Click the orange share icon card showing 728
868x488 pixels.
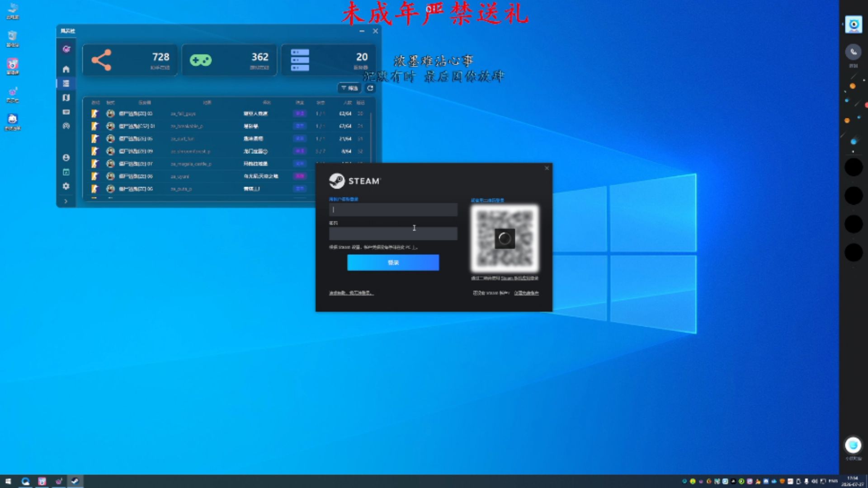130,60
